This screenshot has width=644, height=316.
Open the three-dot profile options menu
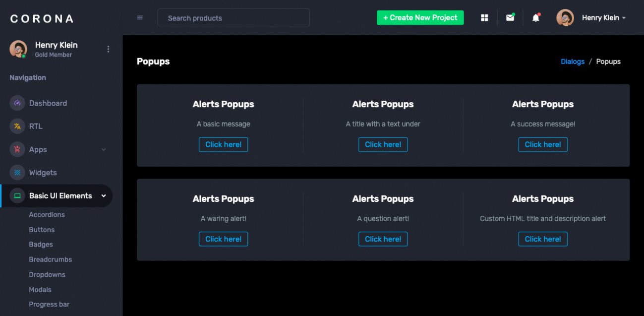(x=108, y=49)
